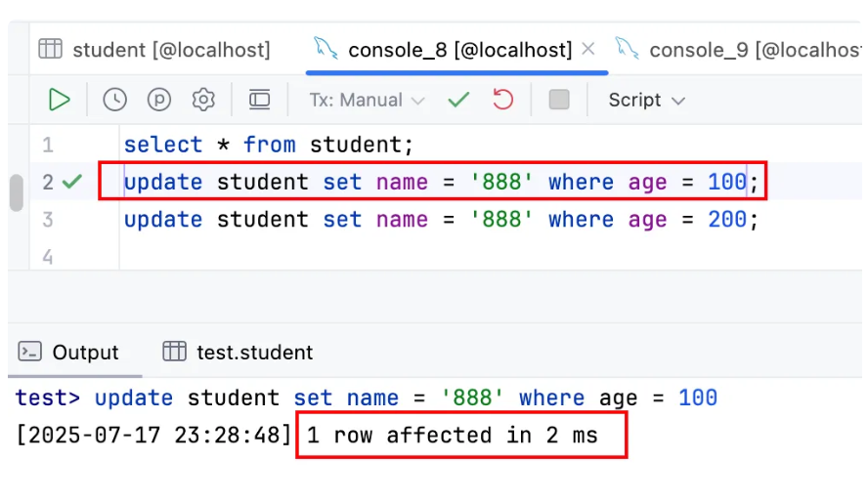Select the Output results tab
This screenshot has width=868, height=502.
pos(68,353)
